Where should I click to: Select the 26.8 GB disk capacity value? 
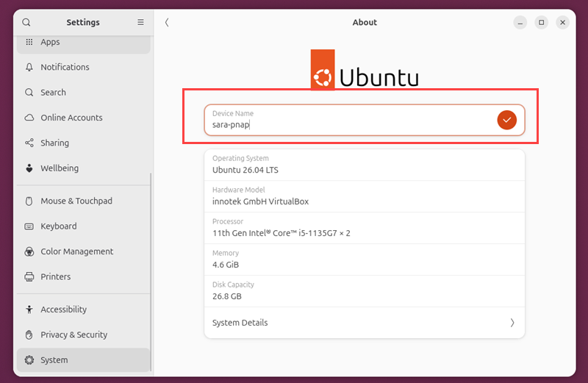pyautogui.click(x=227, y=296)
